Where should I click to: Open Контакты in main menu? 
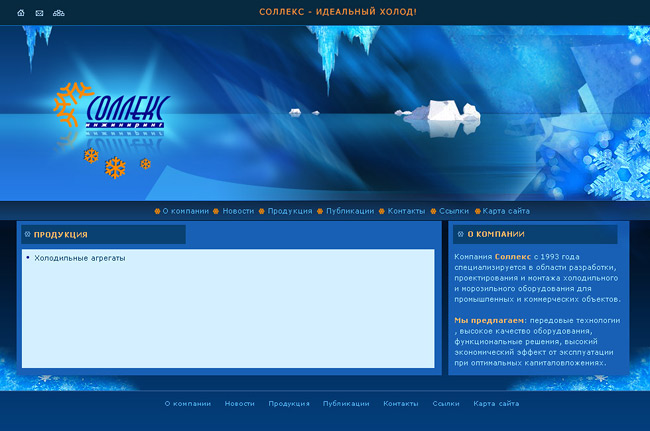[x=406, y=211]
